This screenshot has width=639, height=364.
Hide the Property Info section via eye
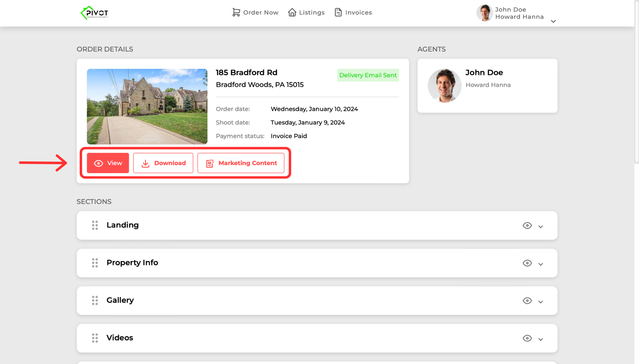(527, 263)
